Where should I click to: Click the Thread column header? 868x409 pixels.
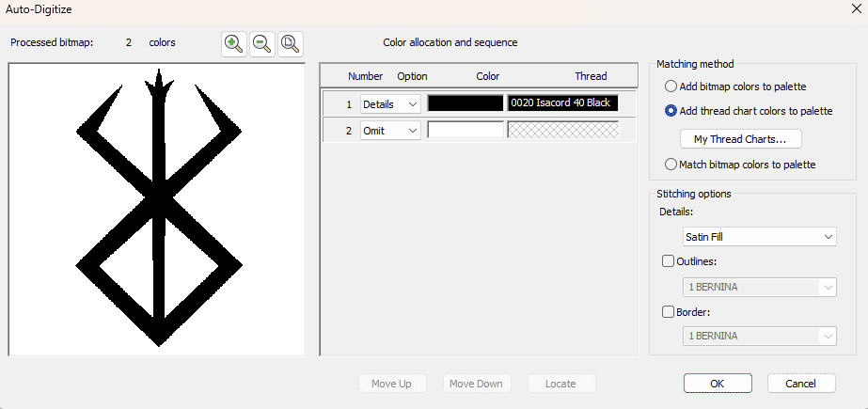[591, 76]
